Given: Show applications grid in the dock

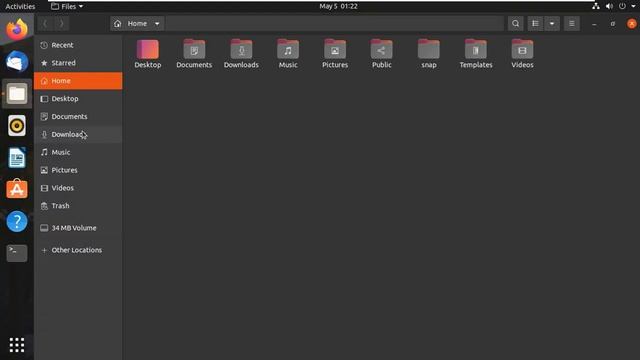Looking at the screenshot, I should click(17, 345).
